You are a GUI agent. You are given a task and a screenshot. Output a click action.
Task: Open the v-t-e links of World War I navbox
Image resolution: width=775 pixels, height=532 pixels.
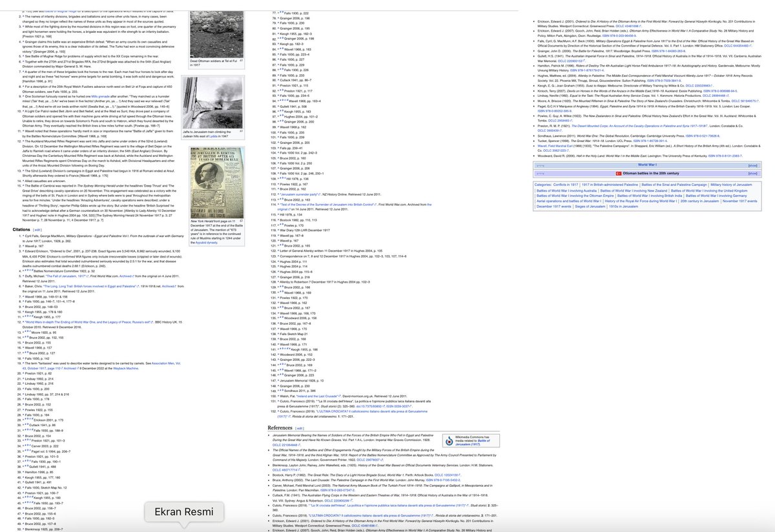pos(541,165)
